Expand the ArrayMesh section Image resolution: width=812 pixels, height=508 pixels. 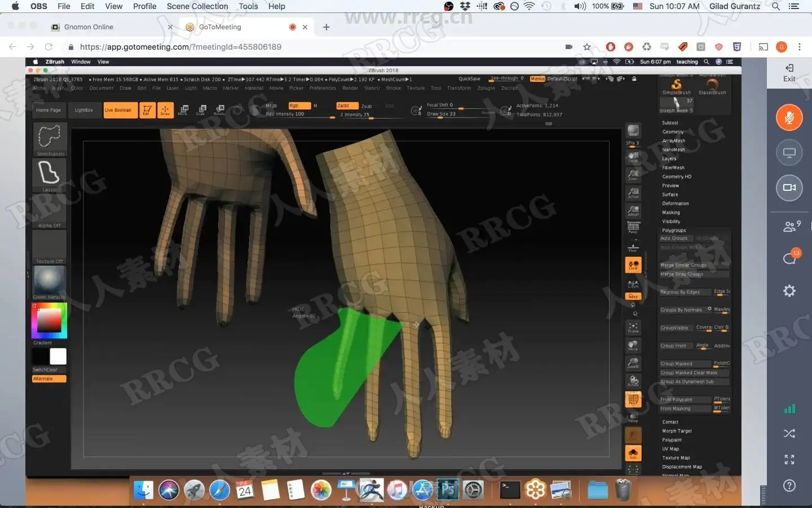pos(674,141)
